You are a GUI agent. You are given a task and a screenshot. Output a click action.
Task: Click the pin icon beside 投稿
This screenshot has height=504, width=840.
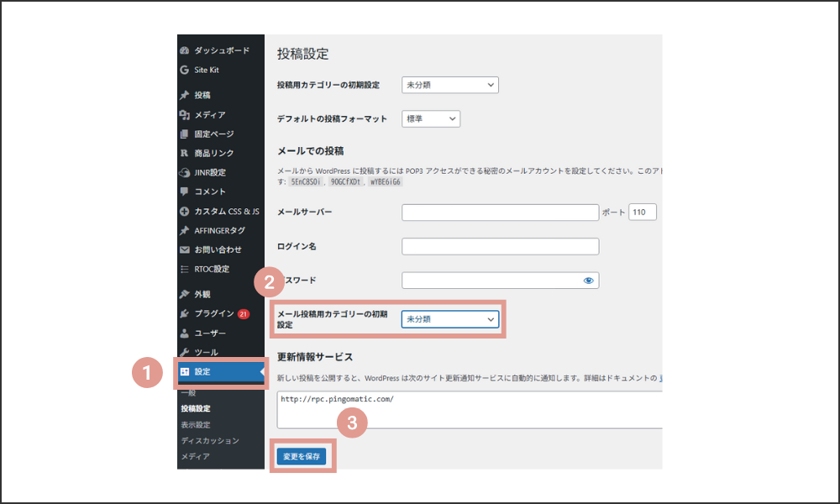pyautogui.click(x=184, y=95)
